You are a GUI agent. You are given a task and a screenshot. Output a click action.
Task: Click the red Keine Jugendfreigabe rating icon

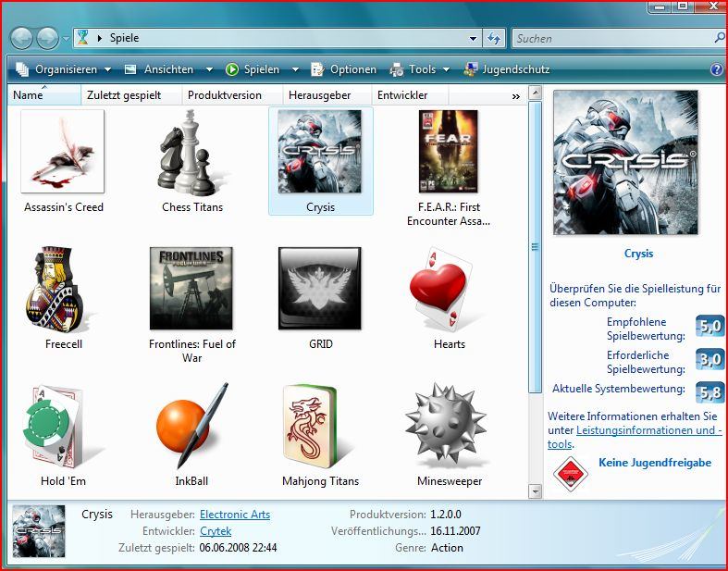point(570,474)
